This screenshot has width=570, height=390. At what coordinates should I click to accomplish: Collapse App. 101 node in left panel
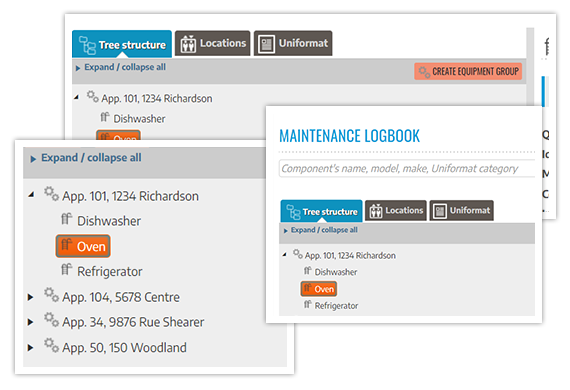(x=32, y=195)
